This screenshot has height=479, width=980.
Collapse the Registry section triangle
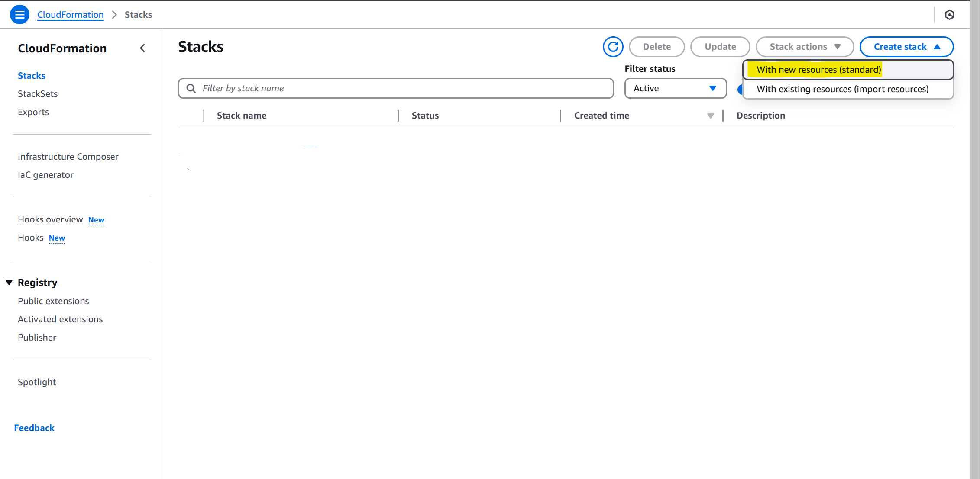pyautogui.click(x=9, y=283)
